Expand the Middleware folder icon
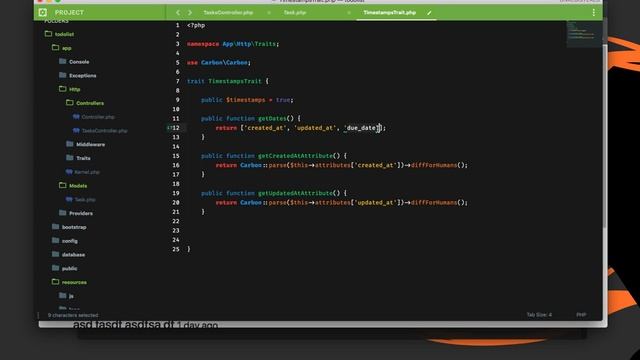This screenshot has height=360, width=640. click(70, 144)
